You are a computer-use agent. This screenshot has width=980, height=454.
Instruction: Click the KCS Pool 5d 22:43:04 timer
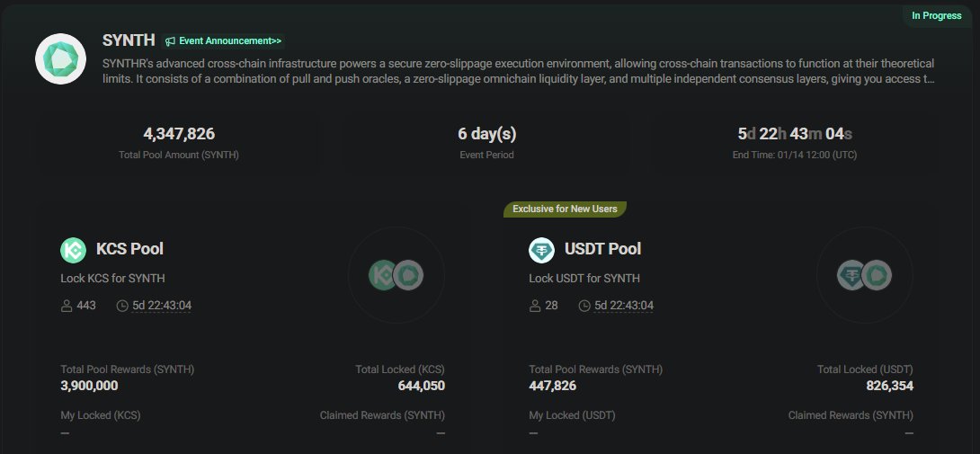[x=162, y=306]
